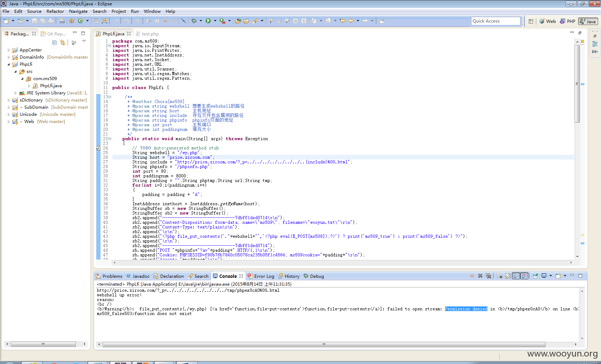Expand the DomainInfo project node
The image size is (601, 364).
(9, 57)
